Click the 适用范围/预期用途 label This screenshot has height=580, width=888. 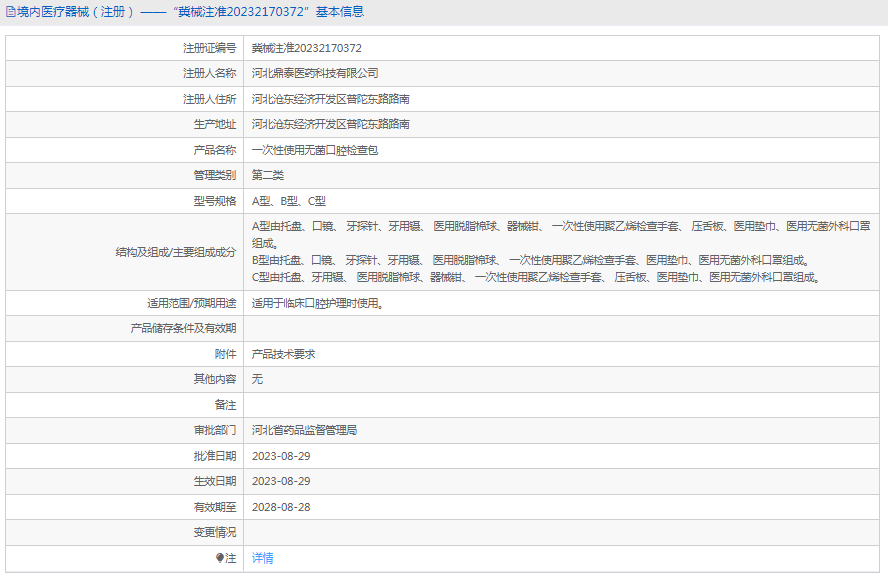coord(191,303)
